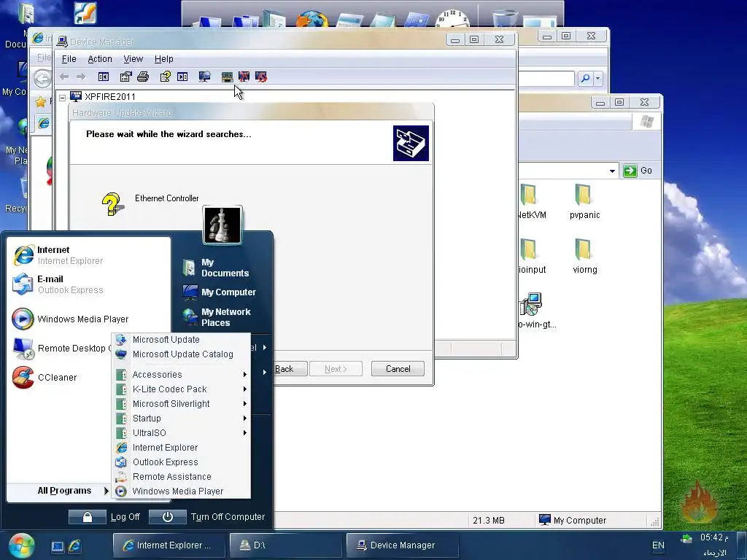This screenshot has height=560, width=747.
Task: Click the Ethernet Controller label in wizard
Action: pyautogui.click(x=167, y=198)
